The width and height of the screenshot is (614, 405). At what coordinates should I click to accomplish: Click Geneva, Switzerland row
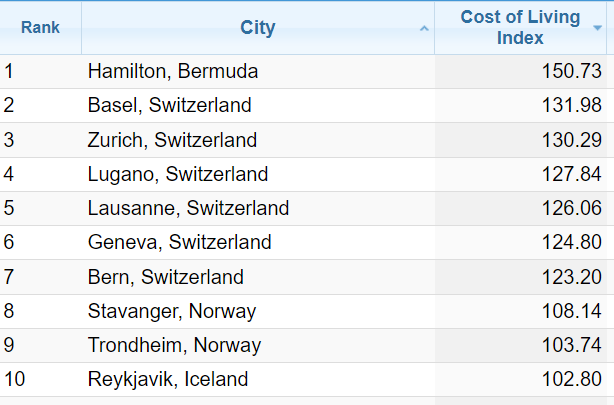coord(179,242)
